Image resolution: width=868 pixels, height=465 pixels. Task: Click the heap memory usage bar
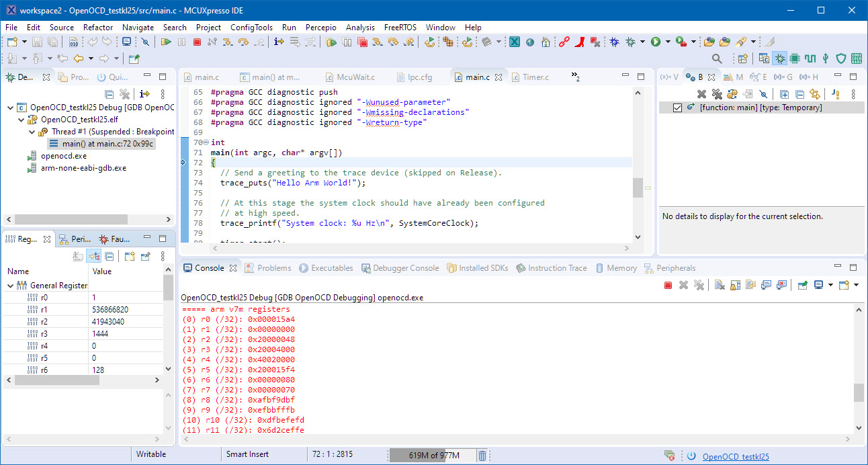coord(433,456)
